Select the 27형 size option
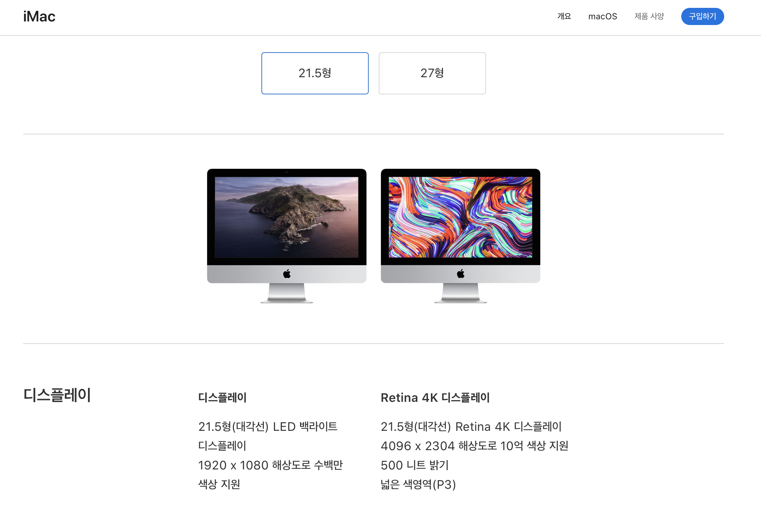Screen dimensions: 761x532 (x=432, y=73)
